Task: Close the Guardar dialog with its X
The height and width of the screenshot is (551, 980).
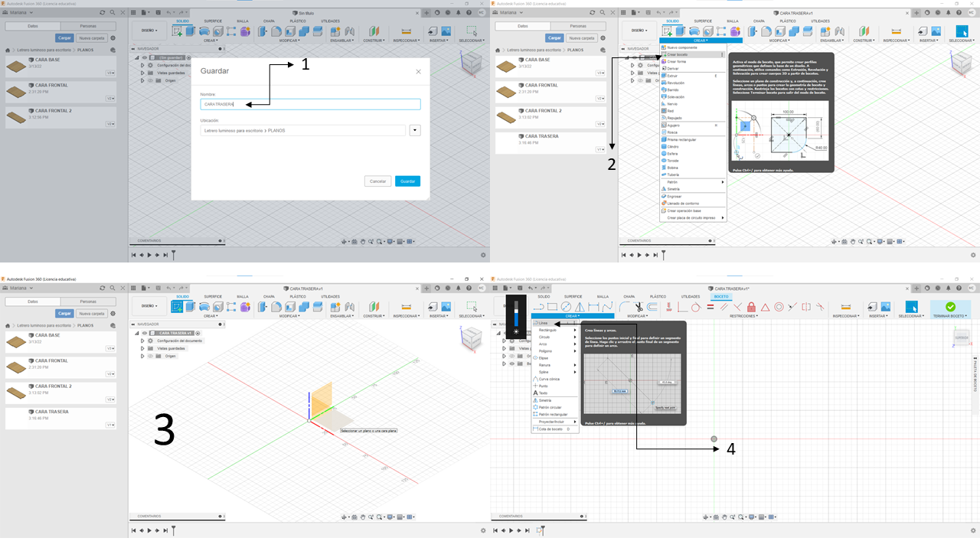Action: (418, 71)
